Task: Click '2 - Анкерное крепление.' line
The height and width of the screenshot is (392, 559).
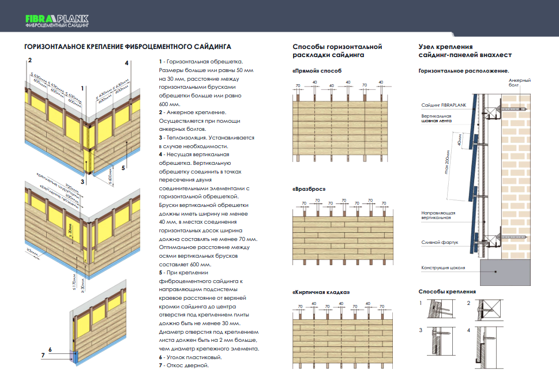Action: tap(193, 112)
